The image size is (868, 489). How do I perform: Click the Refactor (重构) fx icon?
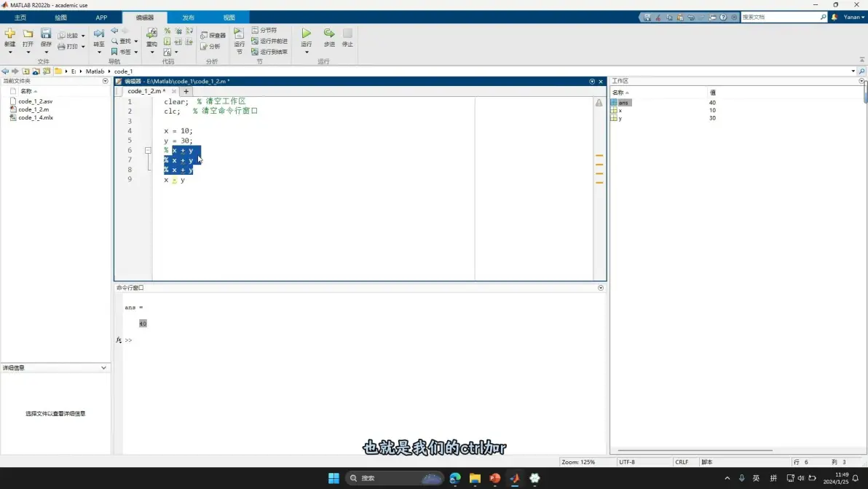tap(151, 34)
